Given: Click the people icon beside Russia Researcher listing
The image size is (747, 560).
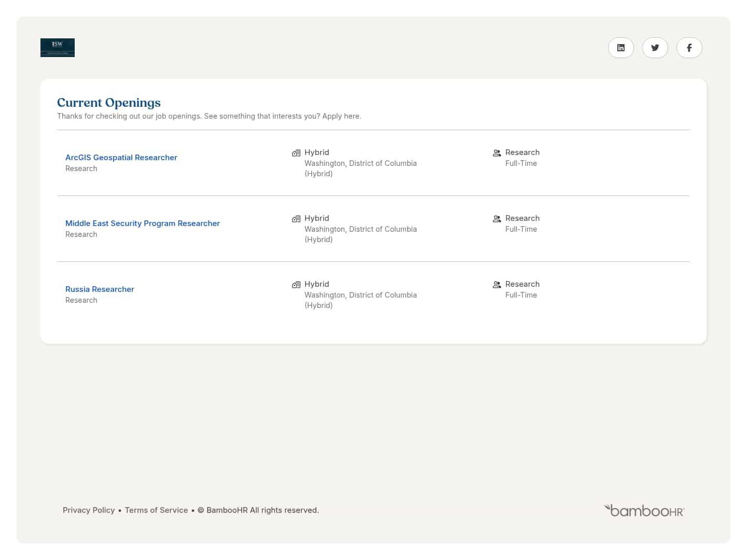Looking at the screenshot, I should (496, 284).
